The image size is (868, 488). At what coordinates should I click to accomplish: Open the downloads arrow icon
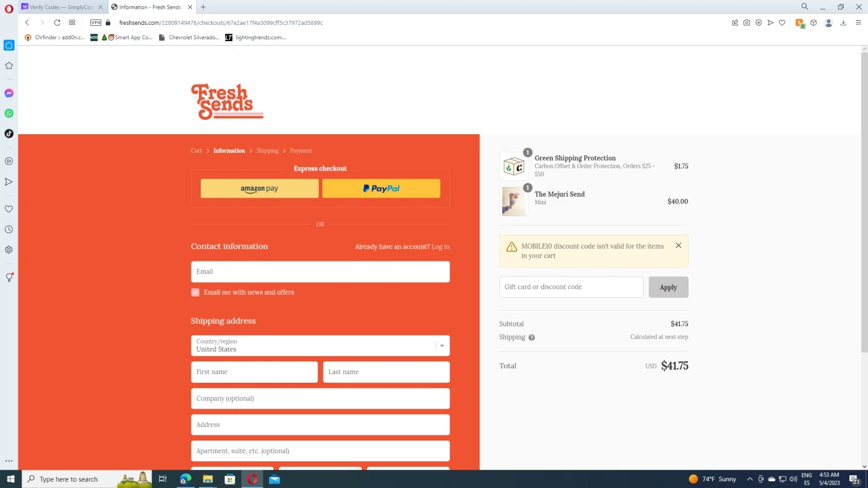click(x=843, y=23)
